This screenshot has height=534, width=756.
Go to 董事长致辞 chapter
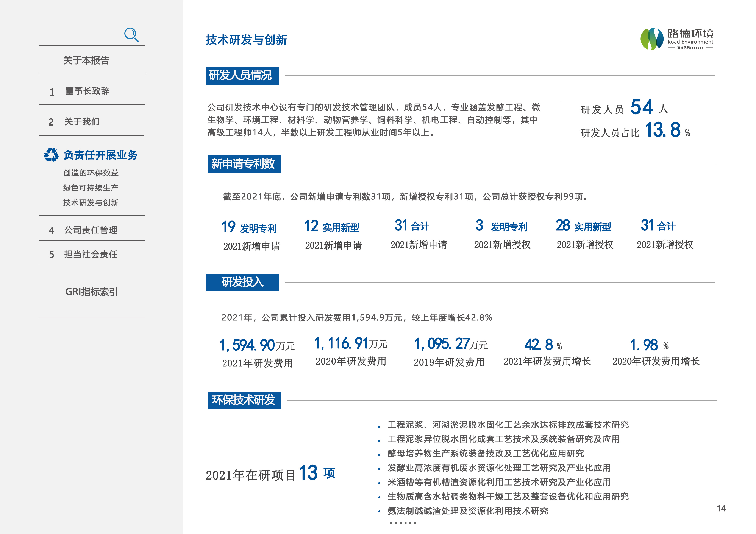pyautogui.click(x=87, y=91)
